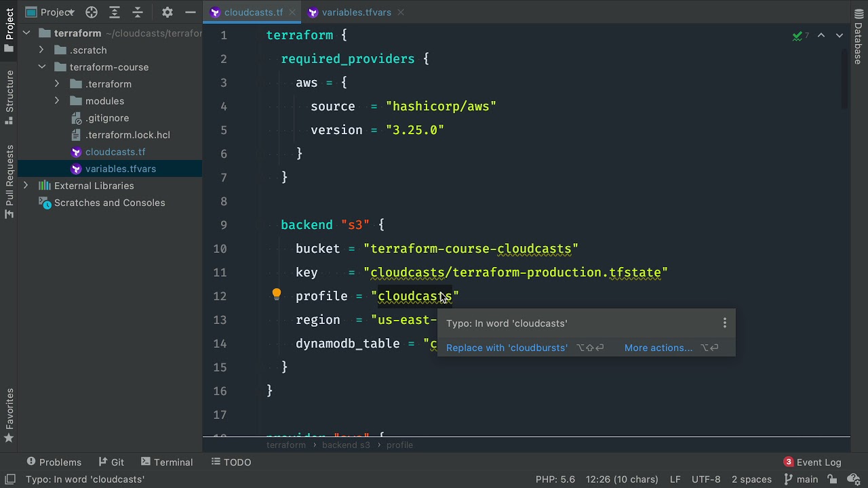Open the Problems tool window

click(x=54, y=462)
